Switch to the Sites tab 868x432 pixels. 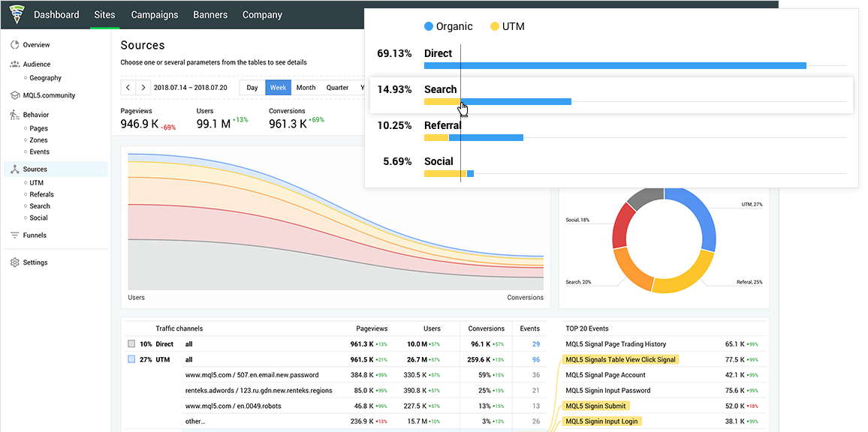tap(104, 15)
